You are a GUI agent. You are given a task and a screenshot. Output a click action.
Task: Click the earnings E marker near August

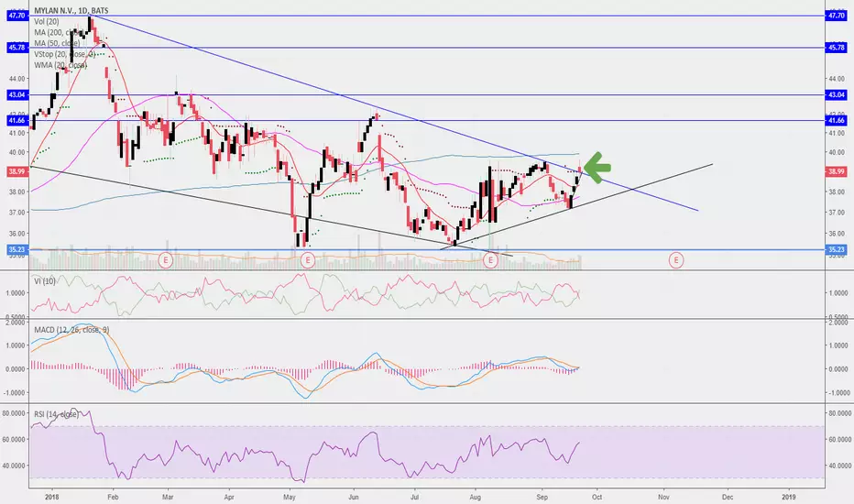pyautogui.click(x=490, y=260)
